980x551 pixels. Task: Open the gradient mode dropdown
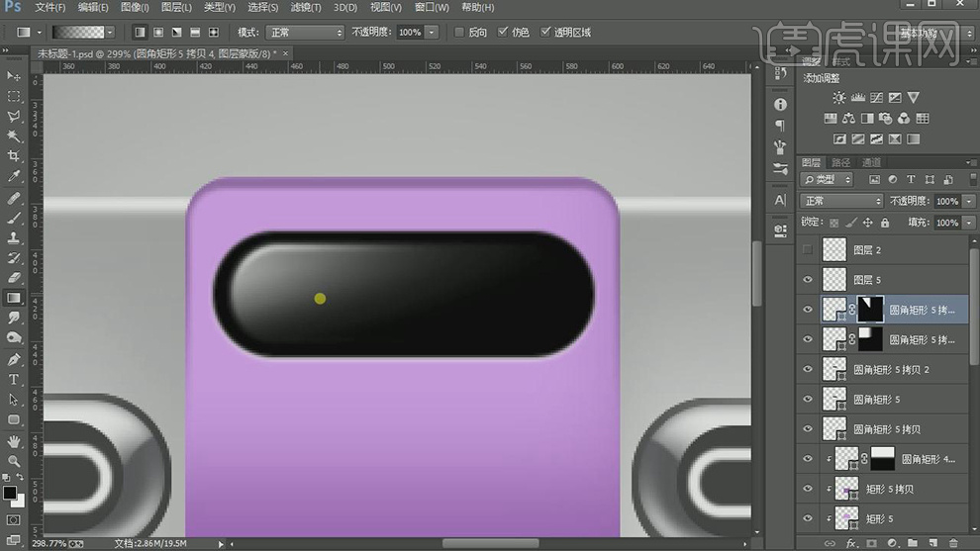tap(305, 32)
